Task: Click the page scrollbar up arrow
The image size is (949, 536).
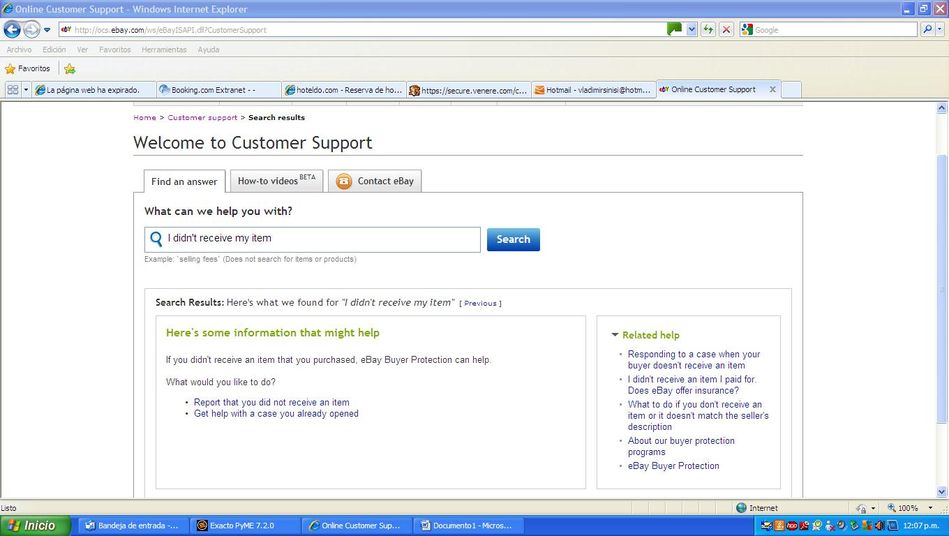Action: point(942,108)
